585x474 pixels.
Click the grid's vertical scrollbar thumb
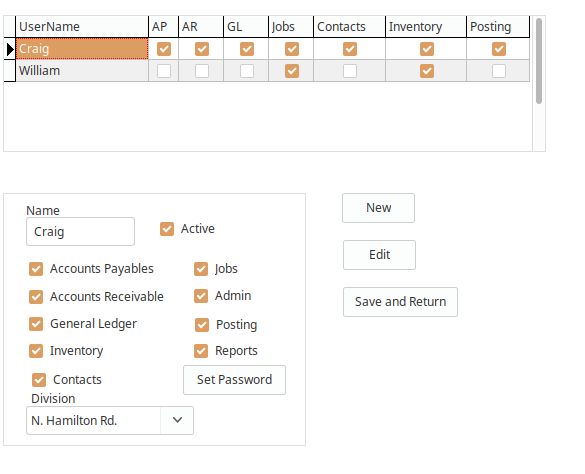pyautogui.click(x=539, y=61)
